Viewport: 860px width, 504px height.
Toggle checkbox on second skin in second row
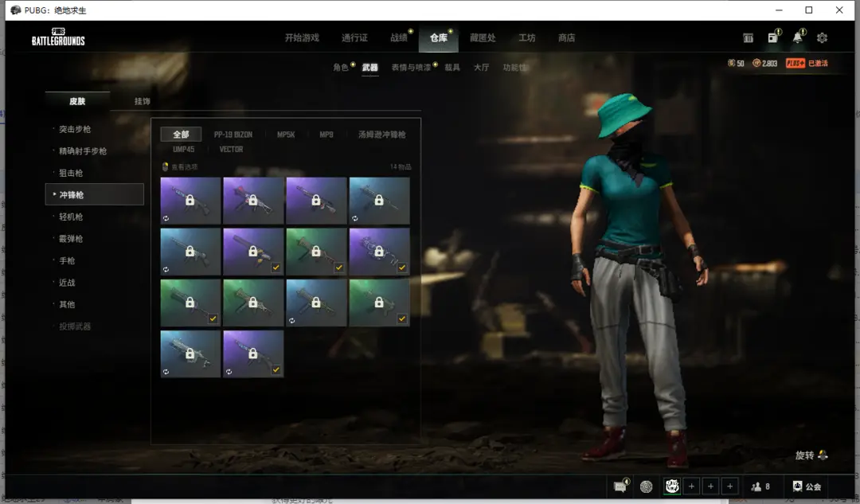(x=276, y=268)
